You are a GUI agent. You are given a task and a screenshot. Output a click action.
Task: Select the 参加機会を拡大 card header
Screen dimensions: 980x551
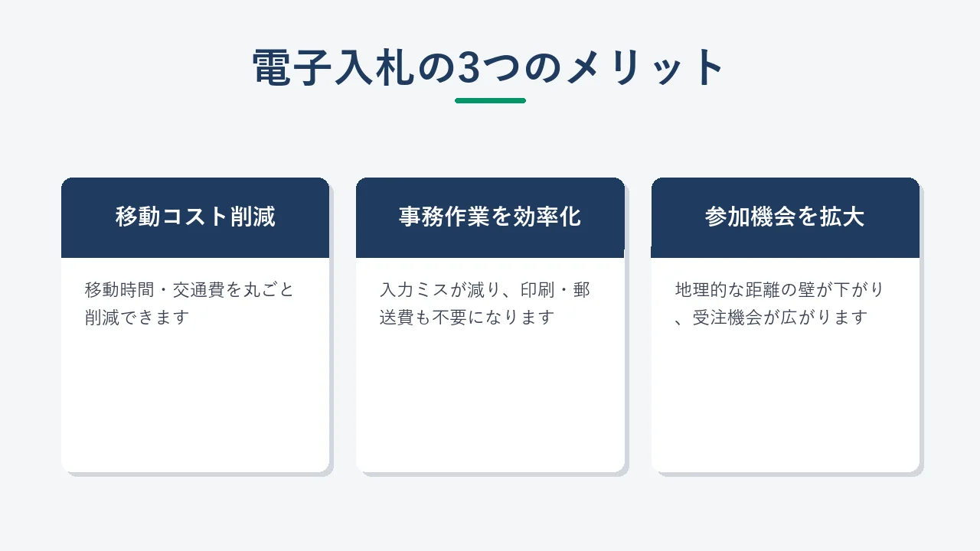tap(786, 217)
